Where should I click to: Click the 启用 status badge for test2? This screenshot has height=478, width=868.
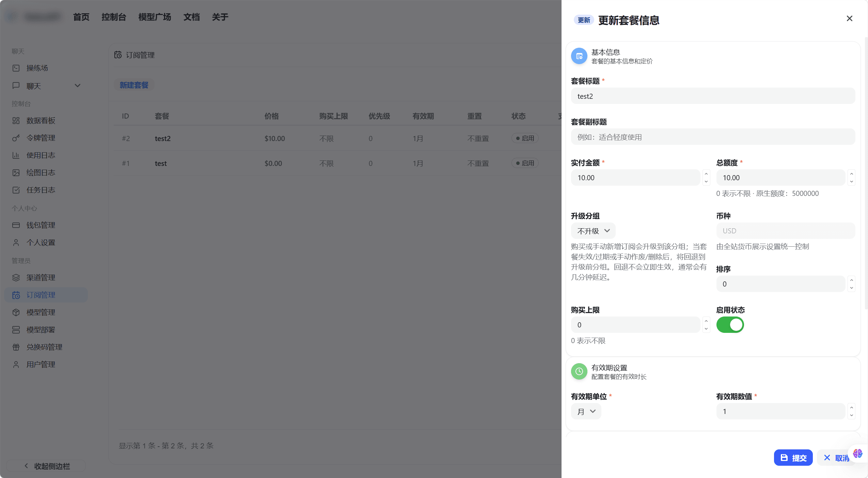(524, 138)
